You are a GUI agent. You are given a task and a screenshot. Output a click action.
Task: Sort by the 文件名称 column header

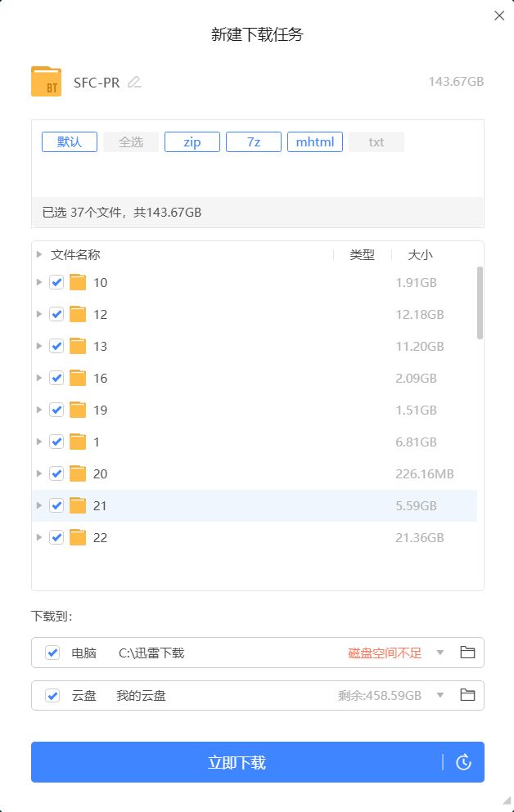coord(75,254)
